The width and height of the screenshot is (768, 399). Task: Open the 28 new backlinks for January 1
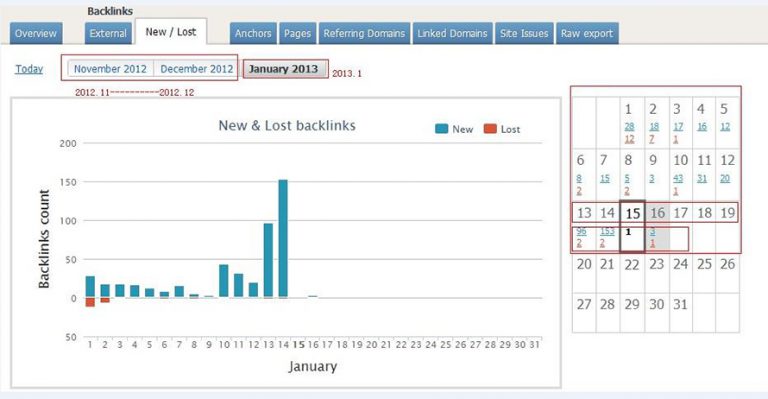coord(629,127)
